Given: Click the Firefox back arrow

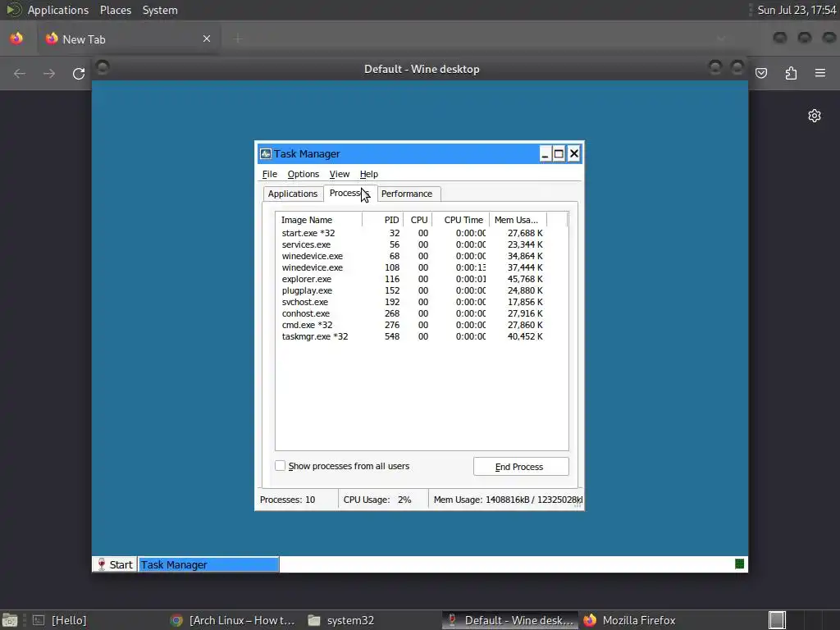Looking at the screenshot, I should point(20,73).
